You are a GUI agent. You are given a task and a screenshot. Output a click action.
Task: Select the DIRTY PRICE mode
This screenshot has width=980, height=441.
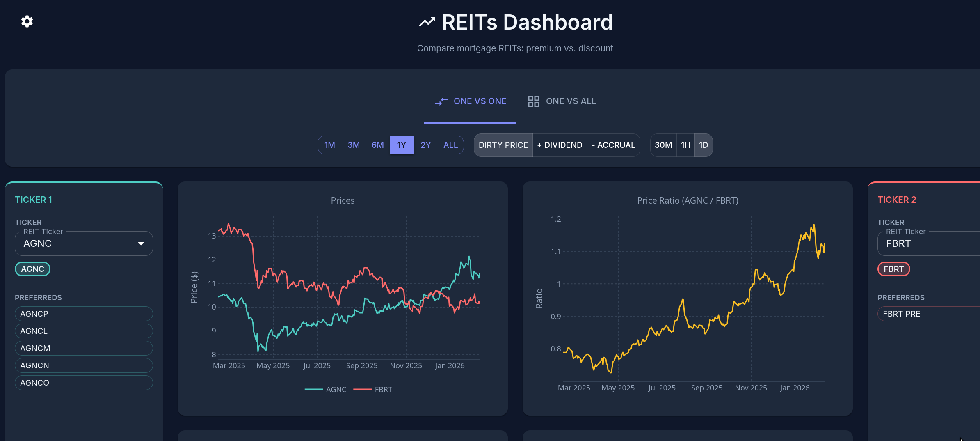coord(503,145)
